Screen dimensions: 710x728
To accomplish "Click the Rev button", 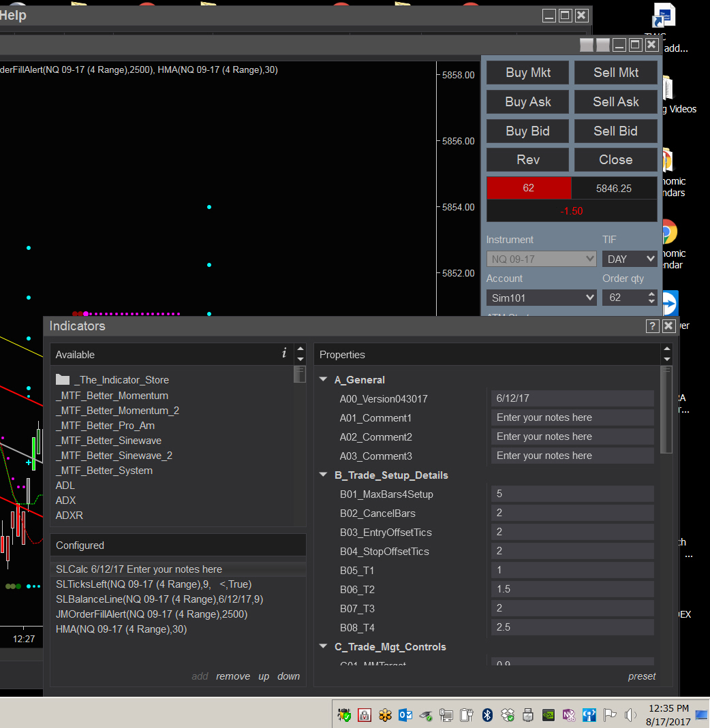I will [x=528, y=160].
